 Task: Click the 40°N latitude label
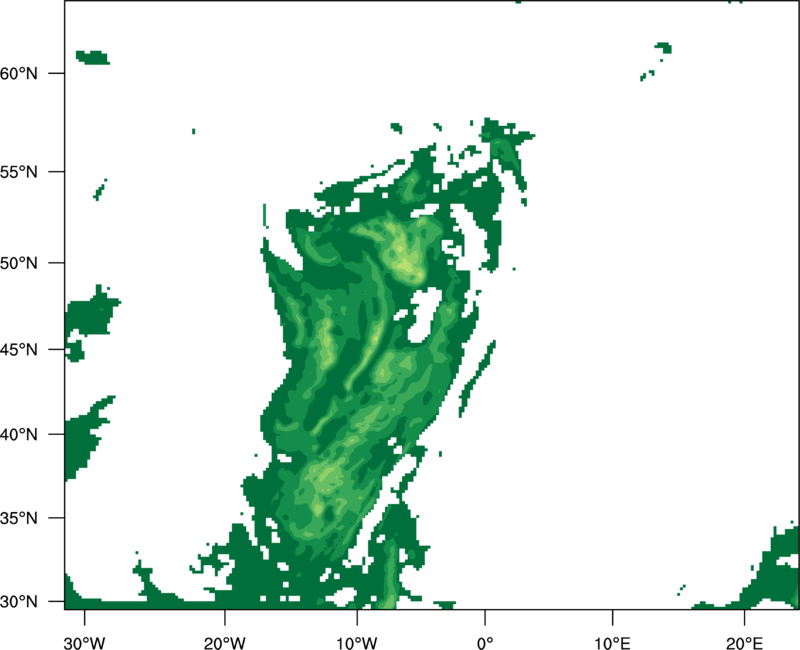tap(18, 435)
